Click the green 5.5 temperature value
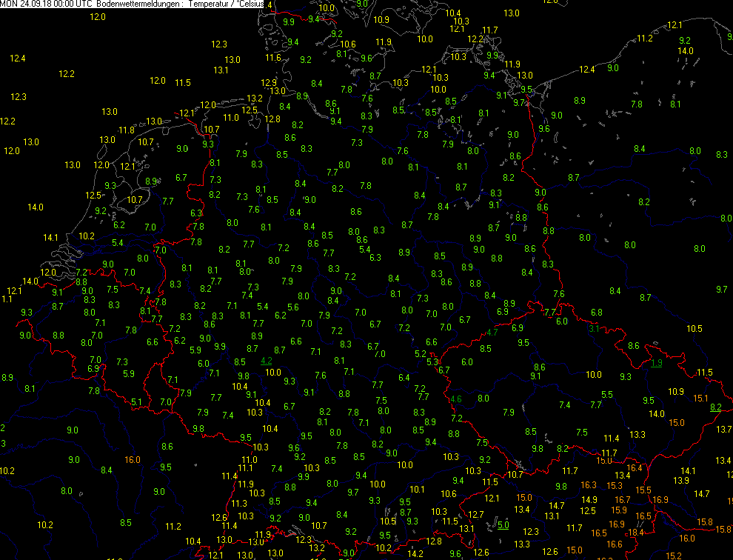The image size is (733, 560). tap(607, 395)
